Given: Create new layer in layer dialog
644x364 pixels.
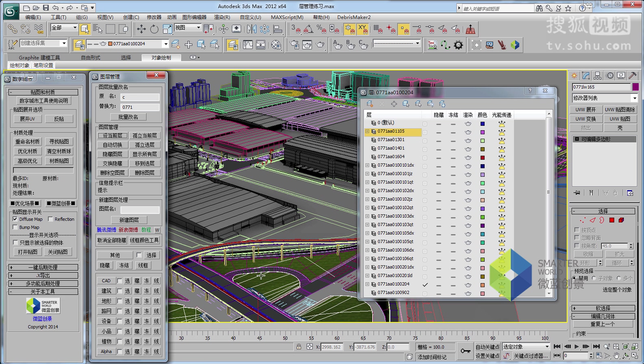Looking at the screenshot, I should click(370, 104).
